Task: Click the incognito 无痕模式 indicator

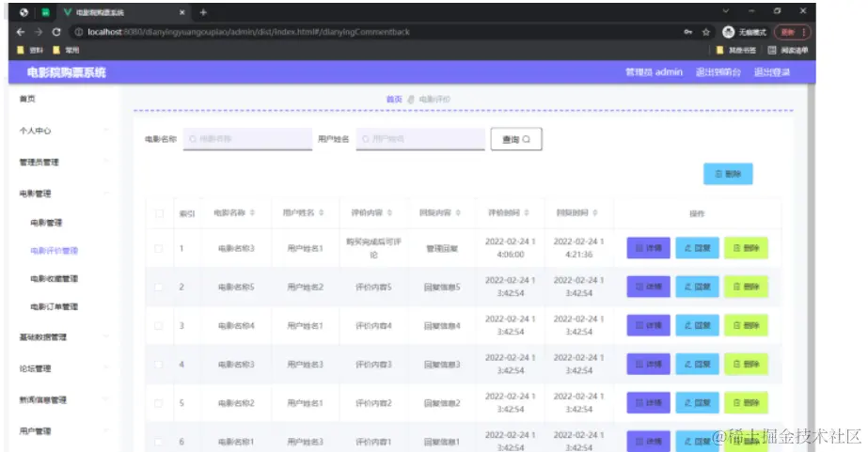Action: (x=745, y=32)
